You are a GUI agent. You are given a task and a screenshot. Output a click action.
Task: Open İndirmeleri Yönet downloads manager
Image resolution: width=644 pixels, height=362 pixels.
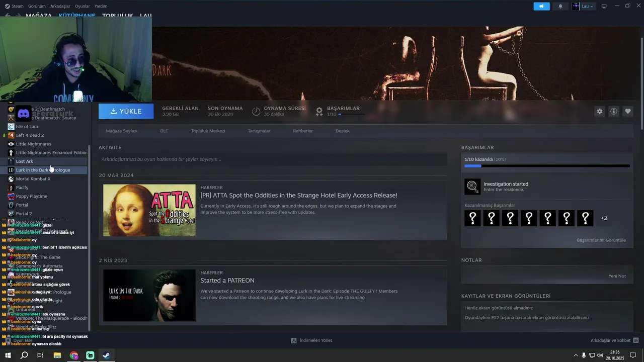click(311, 340)
